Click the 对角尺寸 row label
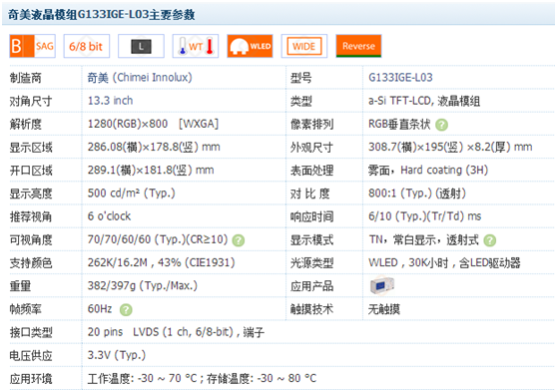This screenshot has height=392, width=557. pos(31,101)
